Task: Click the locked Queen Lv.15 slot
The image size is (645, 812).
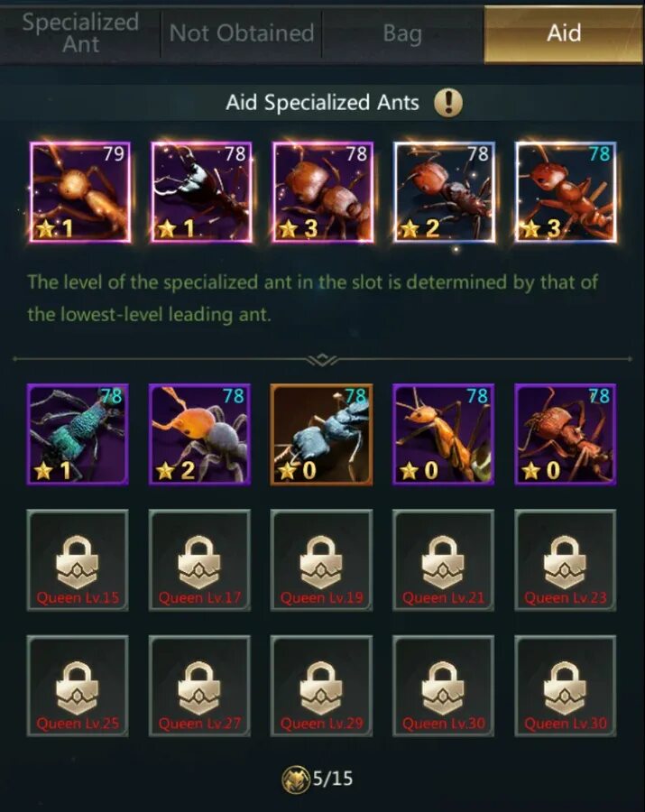Action: point(78,560)
